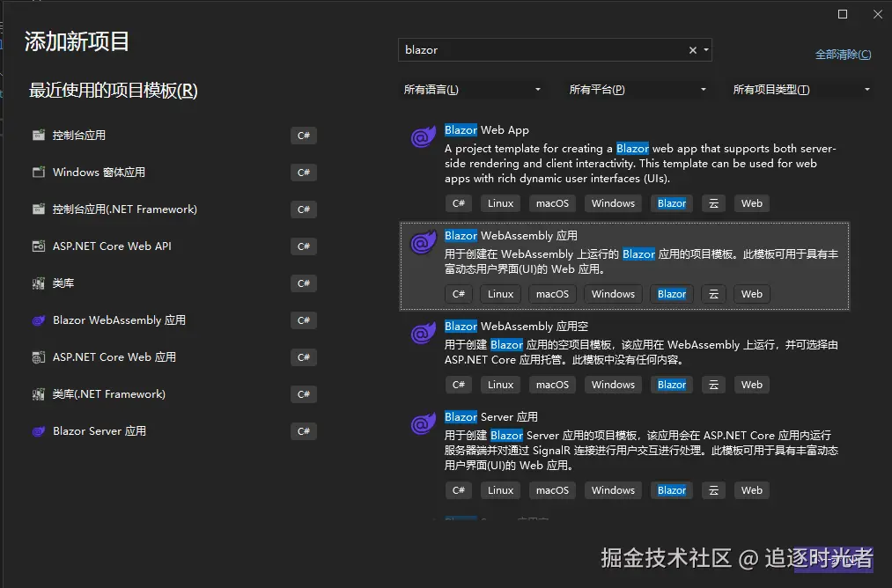Image resolution: width=892 pixels, height=588 pixels.
Task: Click the Windows 窗体应用 template icon
Action: tap(38, 173)
